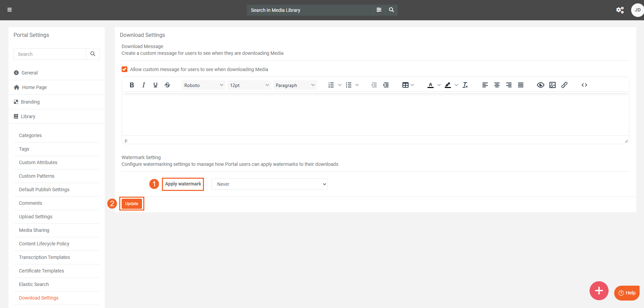Click the red plus add button
Image resolution: width=644 pixels, height=308 pixels.
click(x=599, y=290)
